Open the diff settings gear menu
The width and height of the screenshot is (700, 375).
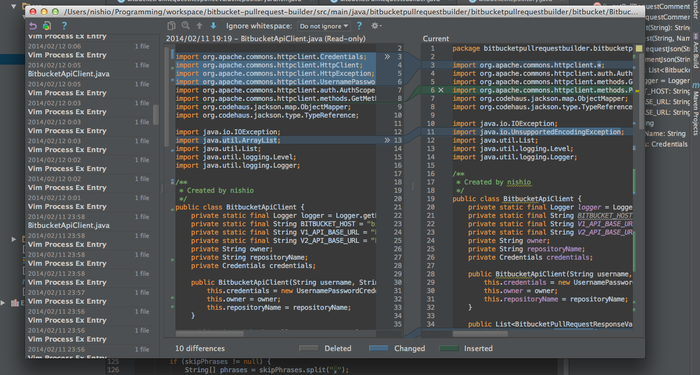tap(376, 26)
